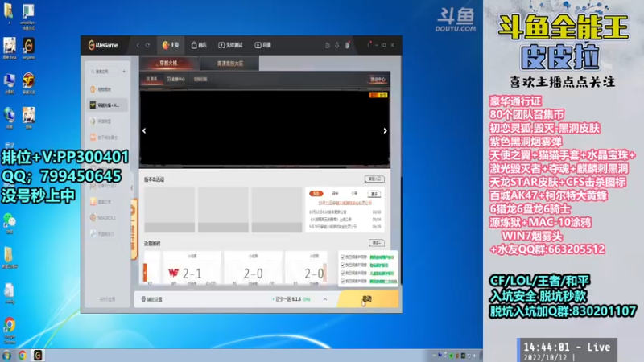Open the WE 2-1 match card
This screenshot has width=644, height=362.
pyautogui.click(x=192, y=269)
